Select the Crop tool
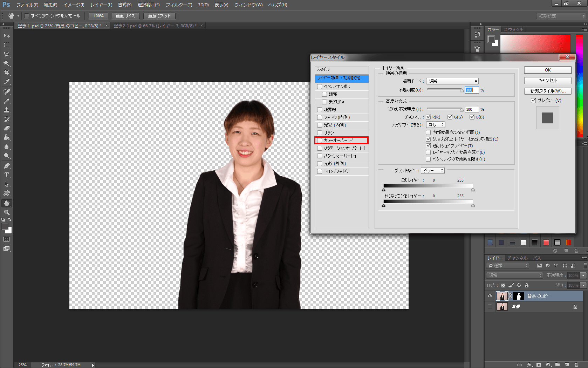 pos(7,73)
